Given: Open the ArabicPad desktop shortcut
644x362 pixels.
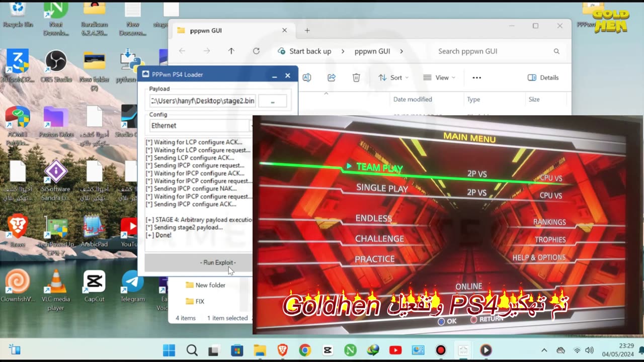Looking at the screenshot, I should pyautogui.click(x=94, y=231).
